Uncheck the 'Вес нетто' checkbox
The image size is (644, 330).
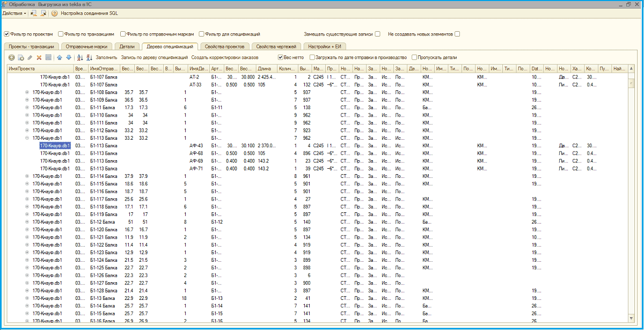(x=280, y=57)
